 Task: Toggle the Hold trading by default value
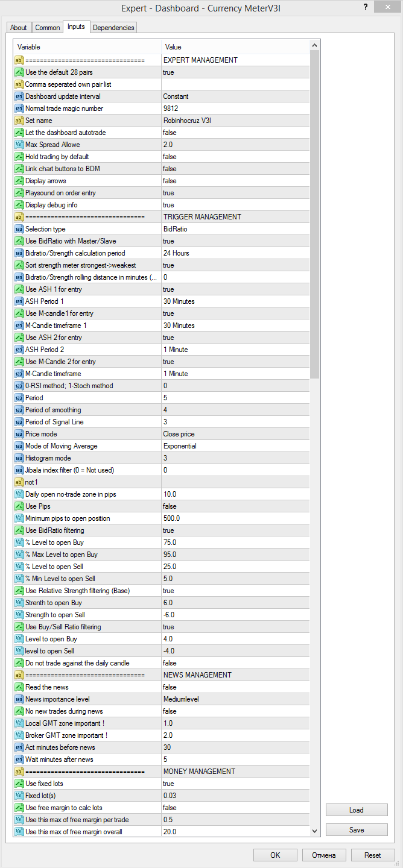click(x=235, y=157)
